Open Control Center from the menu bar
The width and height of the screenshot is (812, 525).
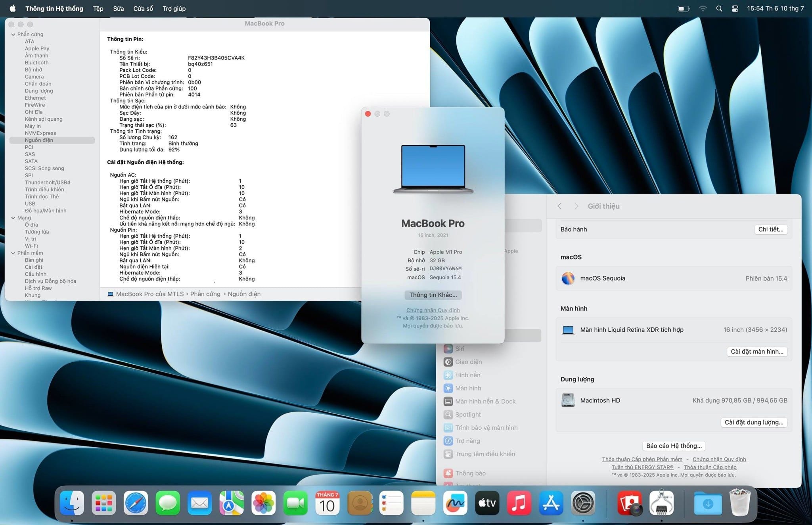[x=735, y=8]
